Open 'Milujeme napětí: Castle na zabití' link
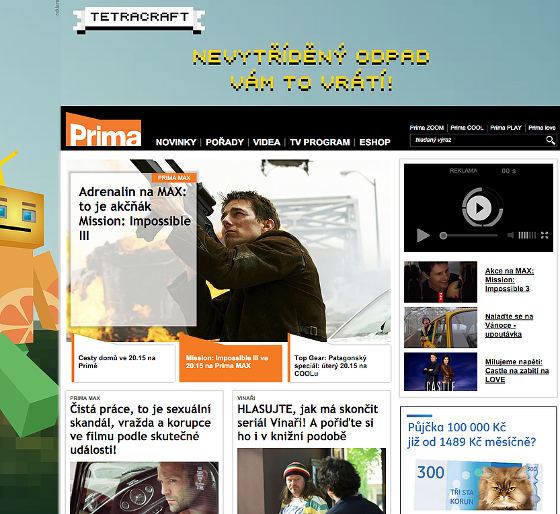Image resolution: width=560 pixels, height=514 pixels. pyautogui.click(x=517, y=371)
